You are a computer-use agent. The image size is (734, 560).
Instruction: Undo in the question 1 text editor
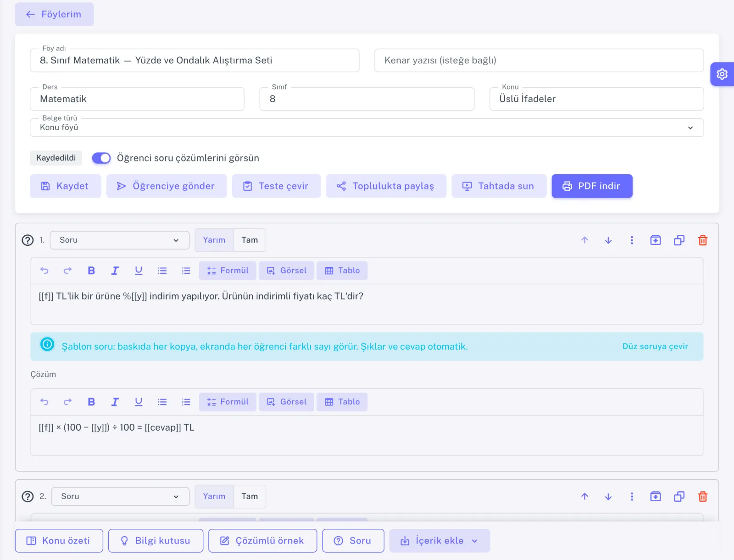click(44, 271)
